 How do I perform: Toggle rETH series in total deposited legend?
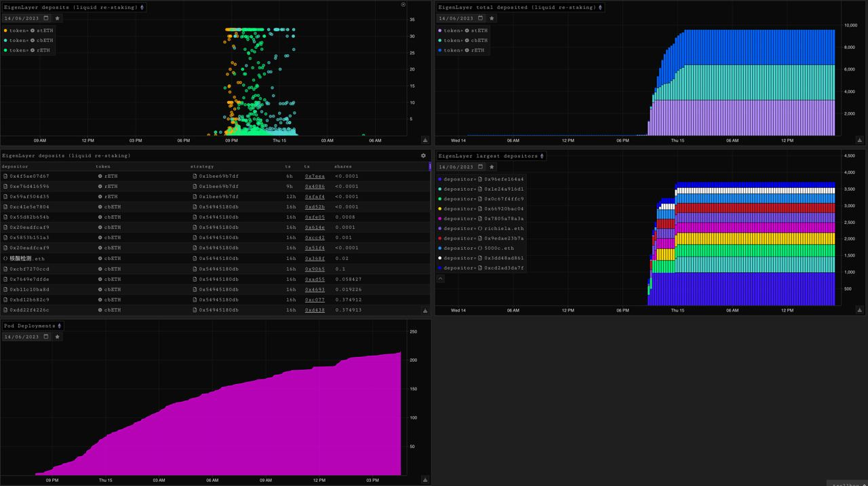(462, 50)
